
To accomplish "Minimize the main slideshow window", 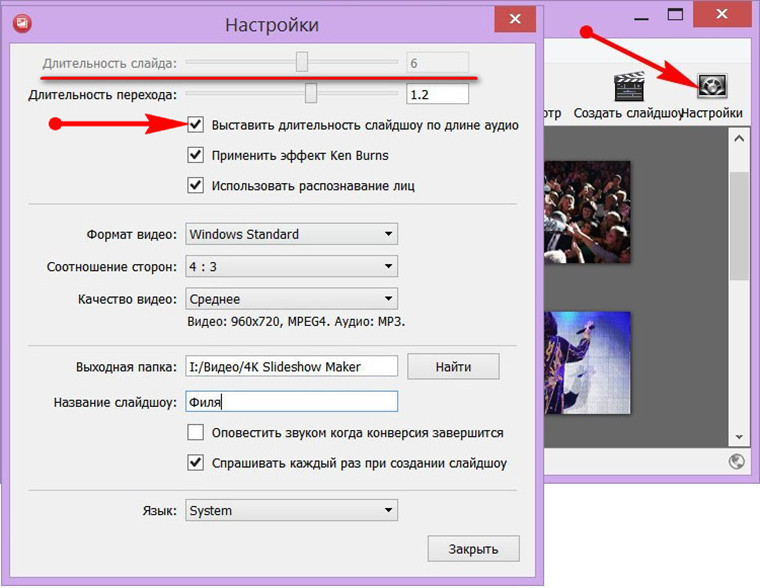I will [x=641, y=18].
